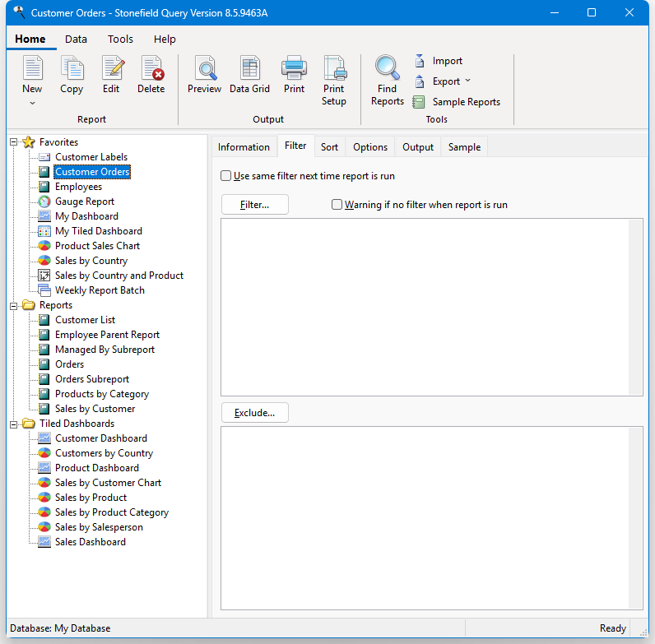Click the Copy report icon

pos(72,70)
